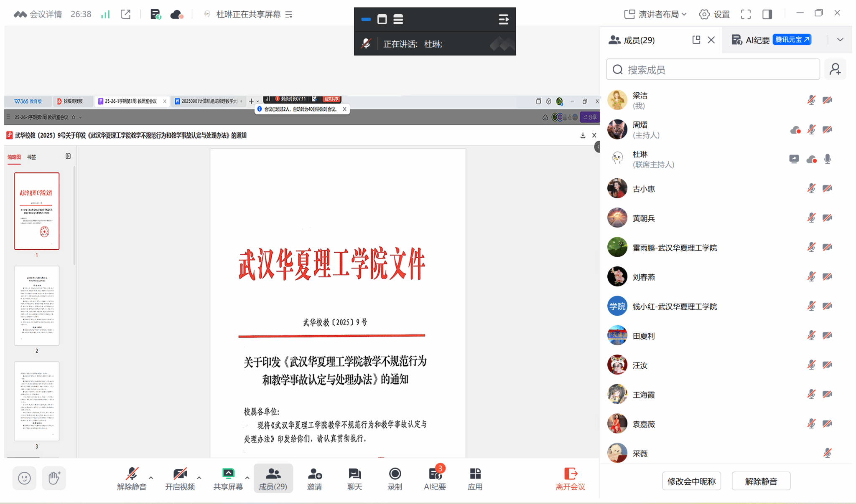Expand chevron at right of AI纪要 tab
The width and height of the screenshot is (856, 504).
[840, 40]
